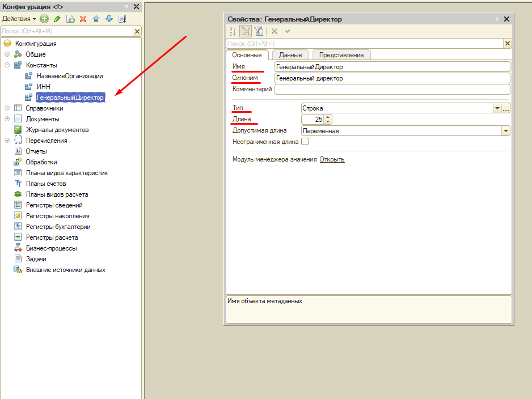Click the Регистры сведений icon
This screenshot has height=399, width=532.
18,205
